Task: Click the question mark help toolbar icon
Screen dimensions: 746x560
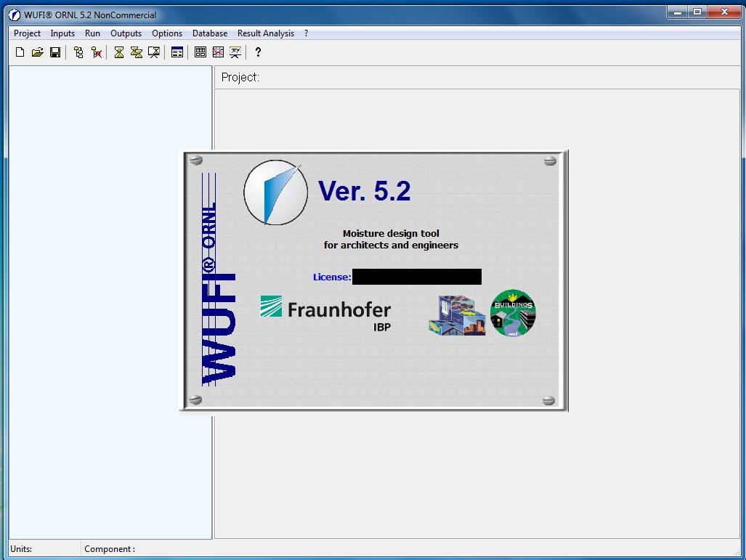Action: pyautogui.click(x=258, y=52)
